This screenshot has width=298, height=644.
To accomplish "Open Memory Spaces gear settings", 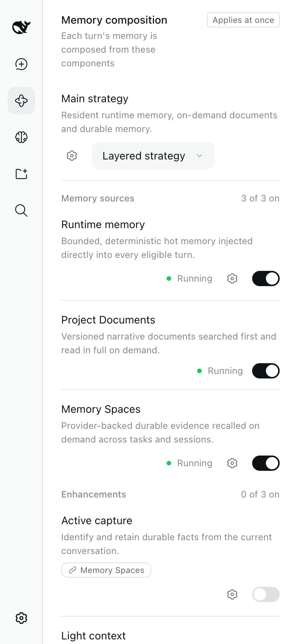I will 232,463.
